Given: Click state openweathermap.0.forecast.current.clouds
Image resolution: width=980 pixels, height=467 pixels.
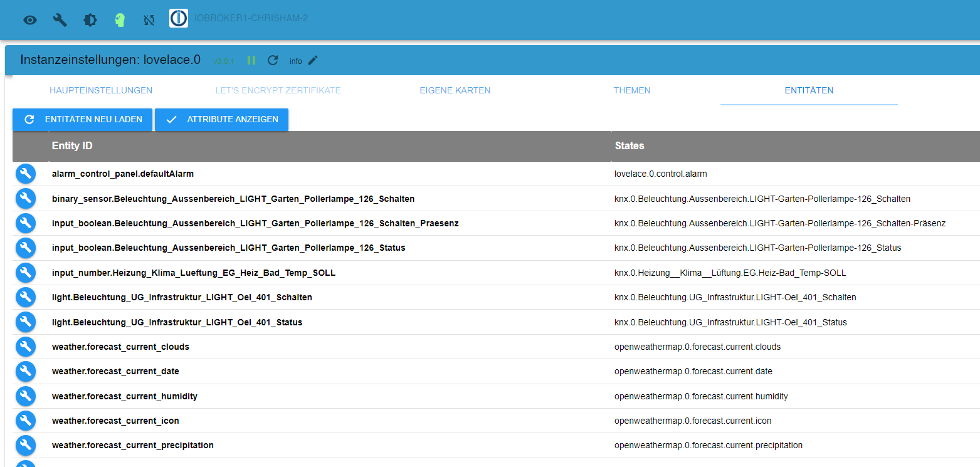Looking at the screenshot, I should pos(697,347).
